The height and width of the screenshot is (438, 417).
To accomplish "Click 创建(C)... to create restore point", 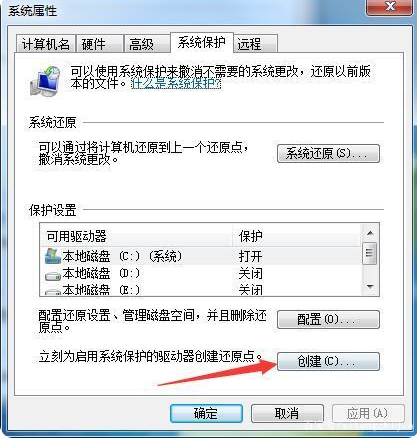I will [328, 361].
